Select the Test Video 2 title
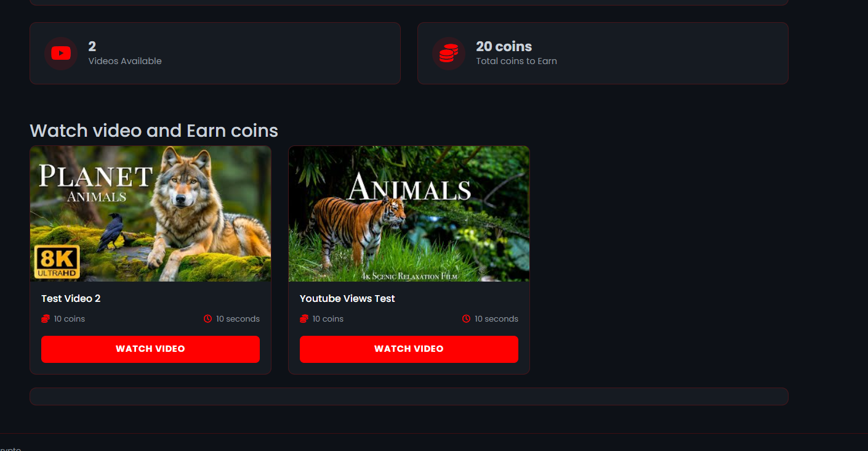 [x=71, y=298]
